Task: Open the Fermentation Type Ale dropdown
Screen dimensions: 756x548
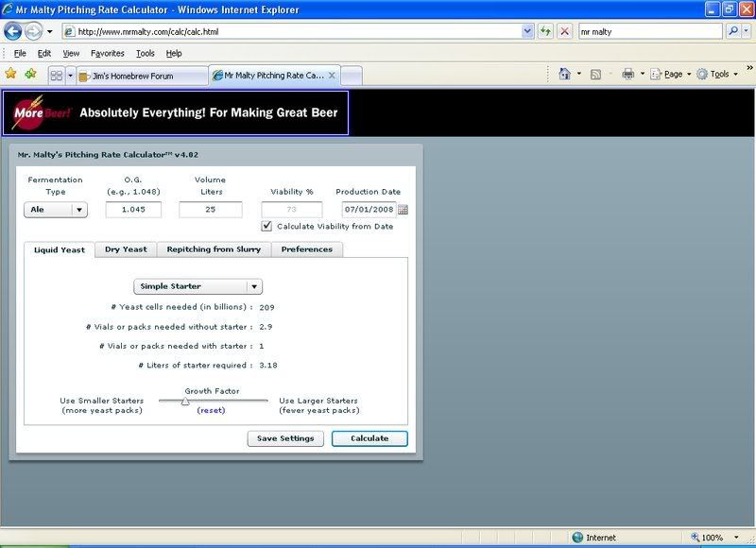Action: [x=56, y=210]
